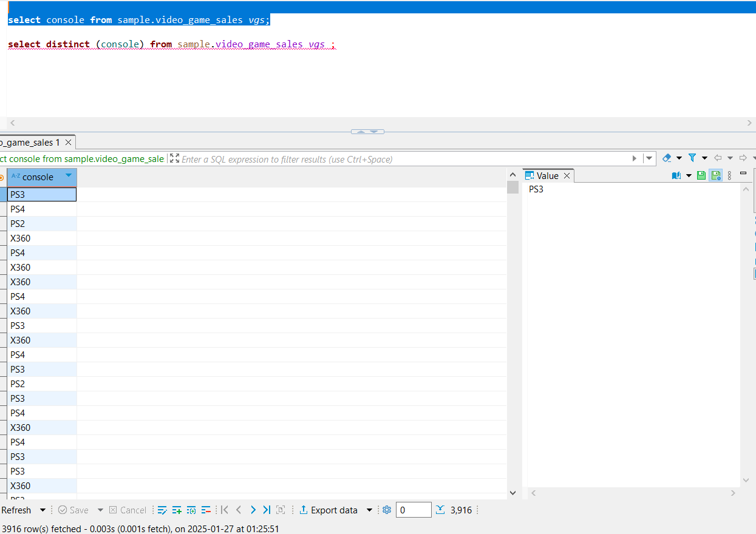Toggle auto-save value floppy icon with clock
This screenshot has width=756, height=534.
pos(716,175)
